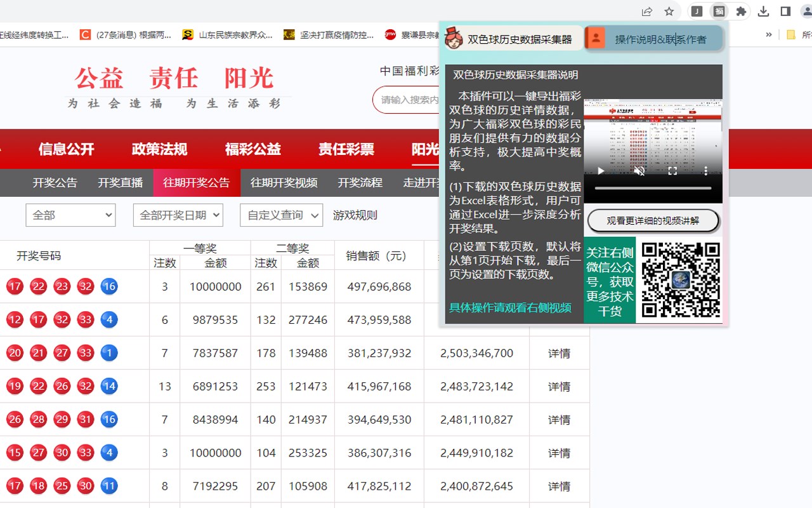Open the 坚决打赢疫情防控 bookmark
812x508 pixels.
329,35
